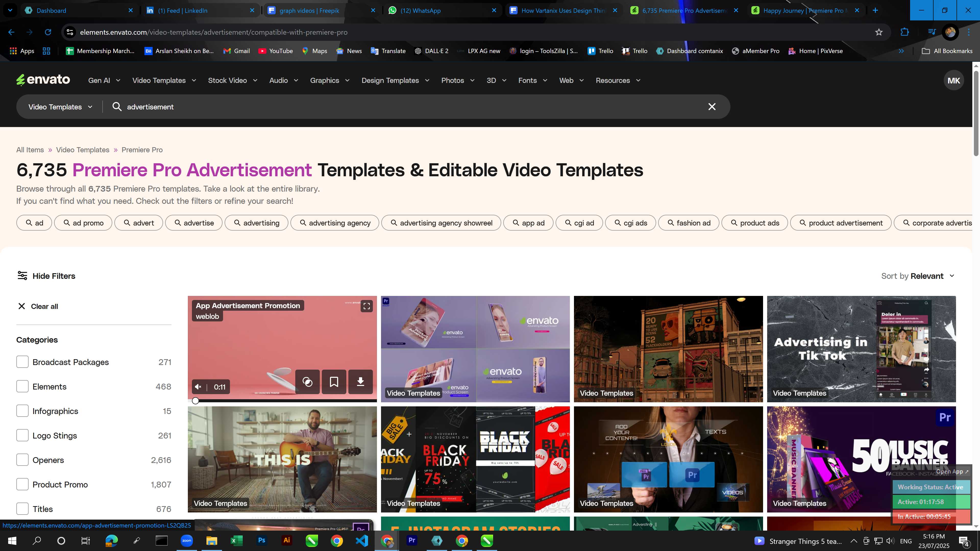Open a new browser tab
980x551 pixels.
click(x=875, y=10)
